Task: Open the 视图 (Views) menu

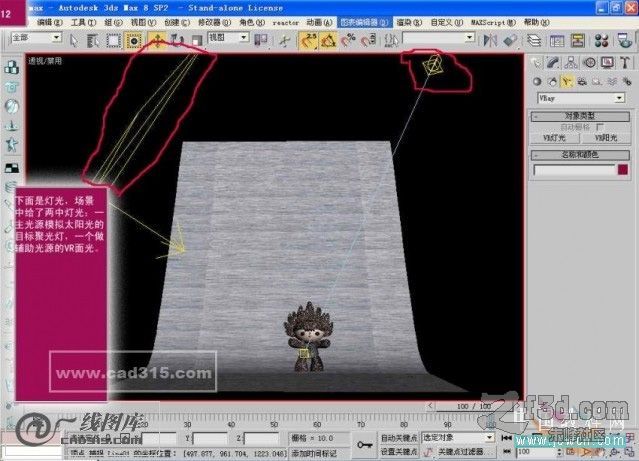Action: (143, 22)
